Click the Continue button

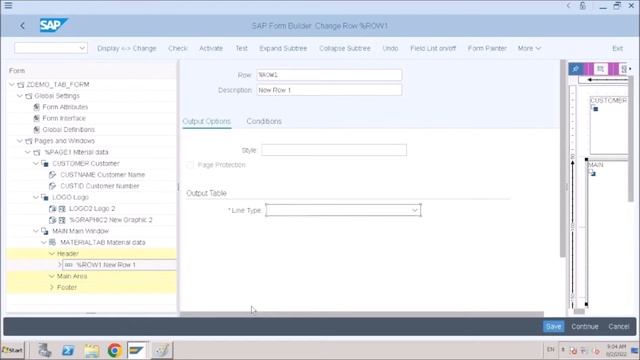click(584, 327)
